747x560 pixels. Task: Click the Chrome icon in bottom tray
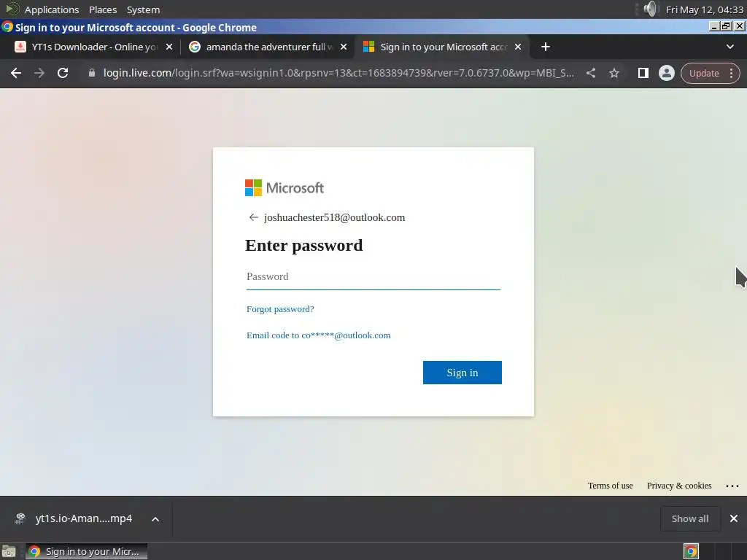(691, 551)
